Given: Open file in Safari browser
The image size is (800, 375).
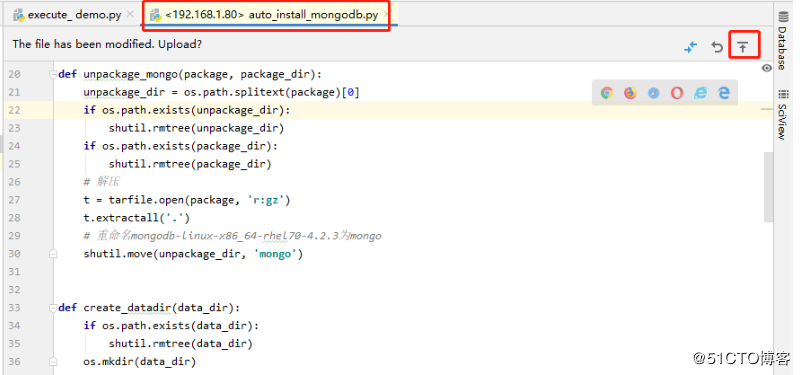Looking at the screenshot, I should click(x=654, y=93).
